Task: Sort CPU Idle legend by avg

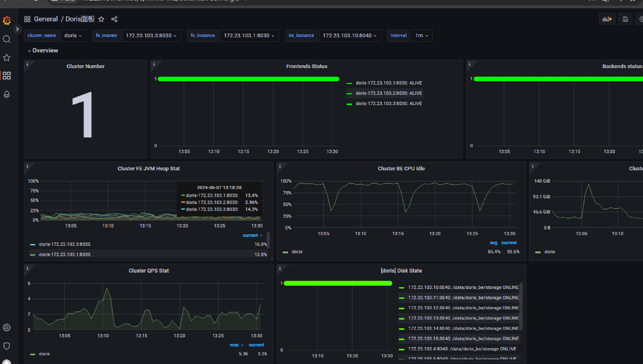Action: [493, 243]
